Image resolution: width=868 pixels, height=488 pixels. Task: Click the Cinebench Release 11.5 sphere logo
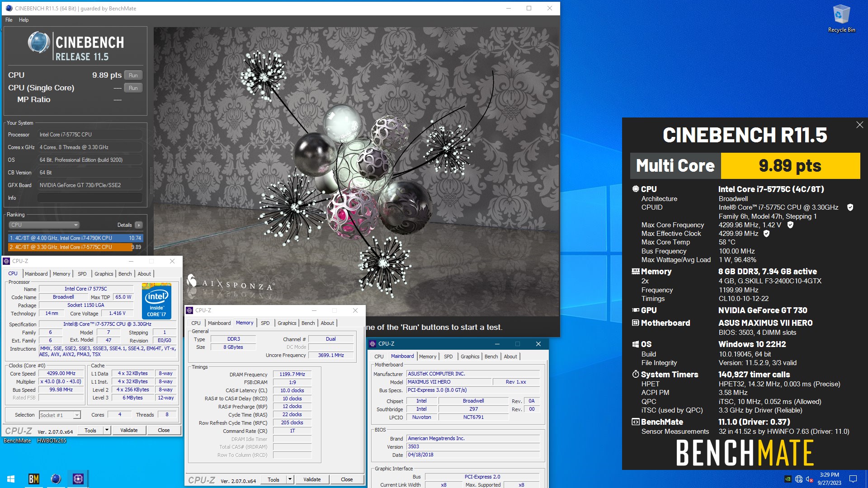(39, 43)
